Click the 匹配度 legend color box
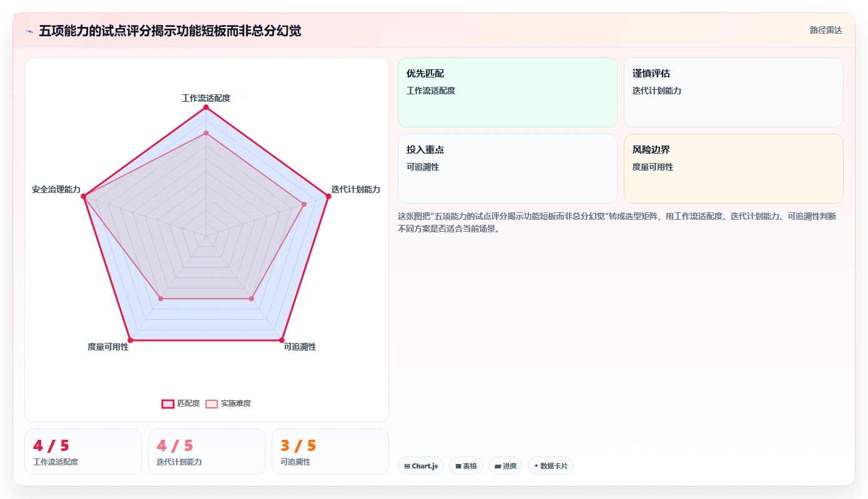The width and height of the screenshot is (868, 499). [168, 403]
